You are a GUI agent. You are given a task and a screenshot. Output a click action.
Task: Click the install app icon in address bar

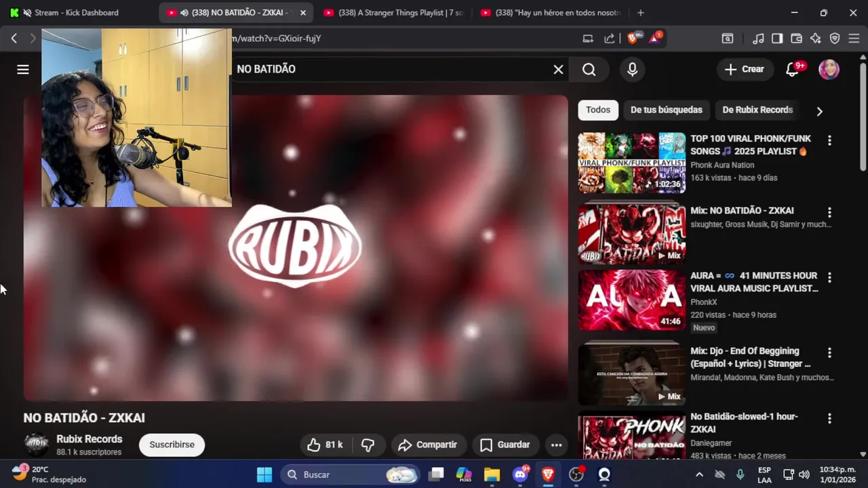pos(588,39)
